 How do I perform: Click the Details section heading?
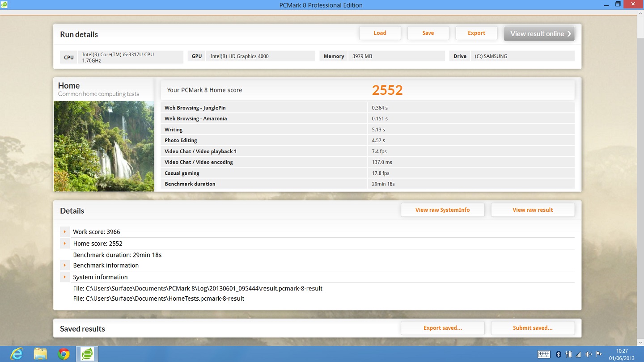tap(72, 211)
